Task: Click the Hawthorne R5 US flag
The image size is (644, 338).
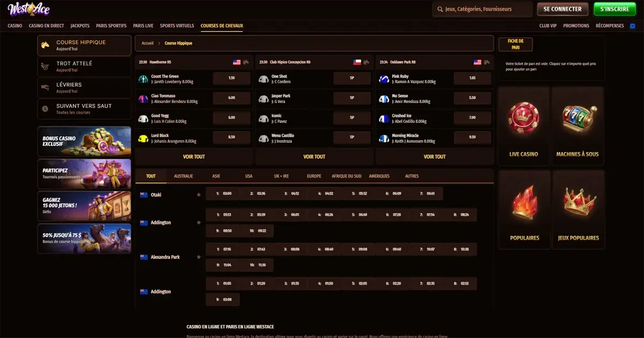Action: (237, 62)
